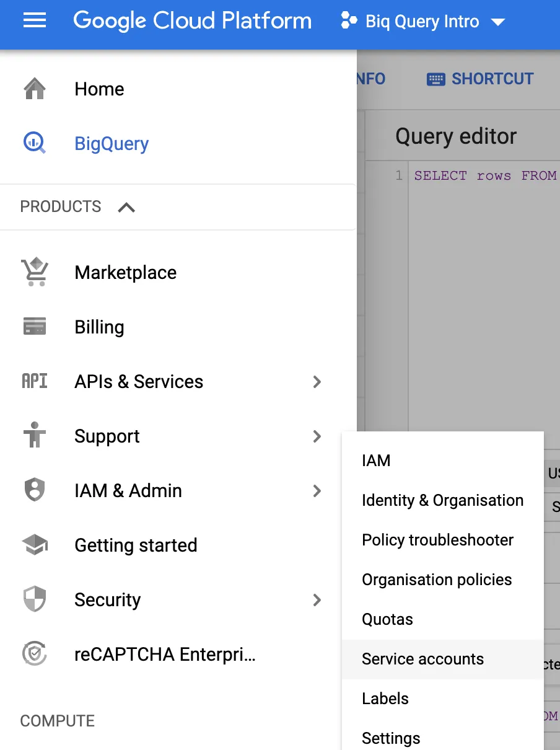The image size is (560, 750).
Task: Expand the IAM & Admin submenu arrow
Action: 317,491
